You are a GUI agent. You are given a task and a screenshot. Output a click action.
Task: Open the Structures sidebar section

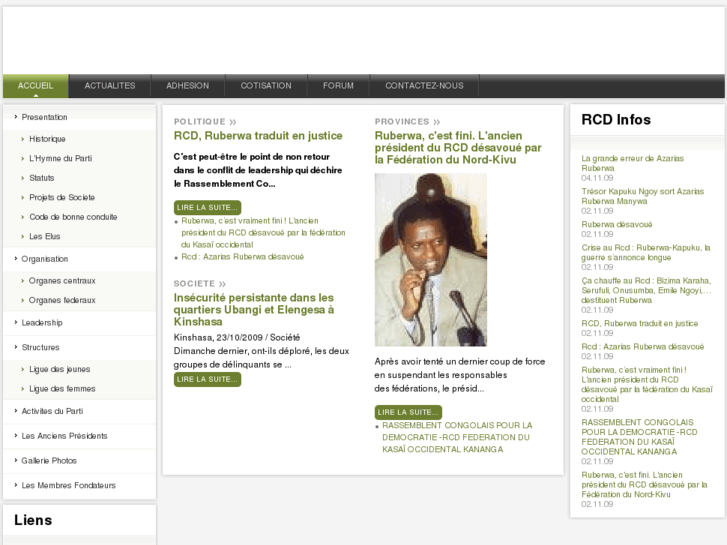click(41, 347)
